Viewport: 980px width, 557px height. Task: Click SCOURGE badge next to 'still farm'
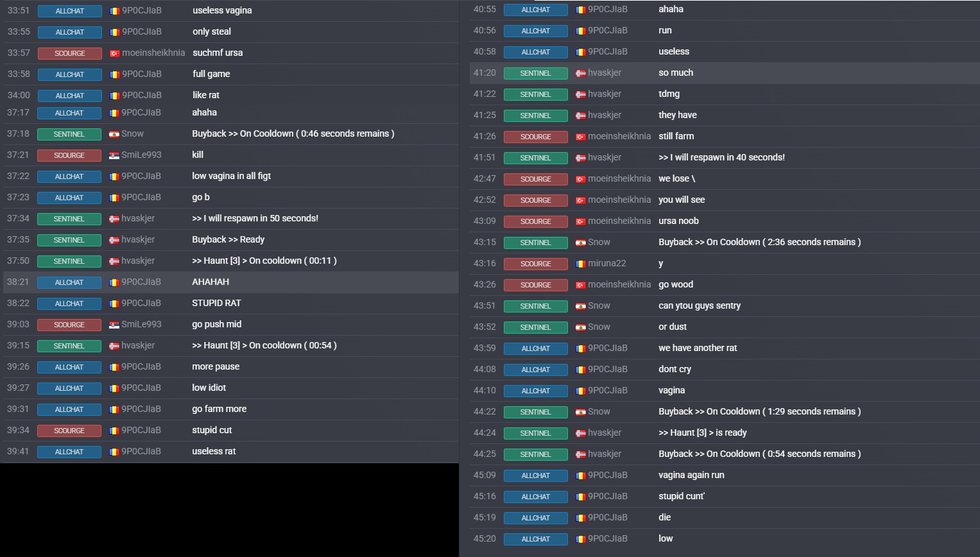tap(536, 137)
